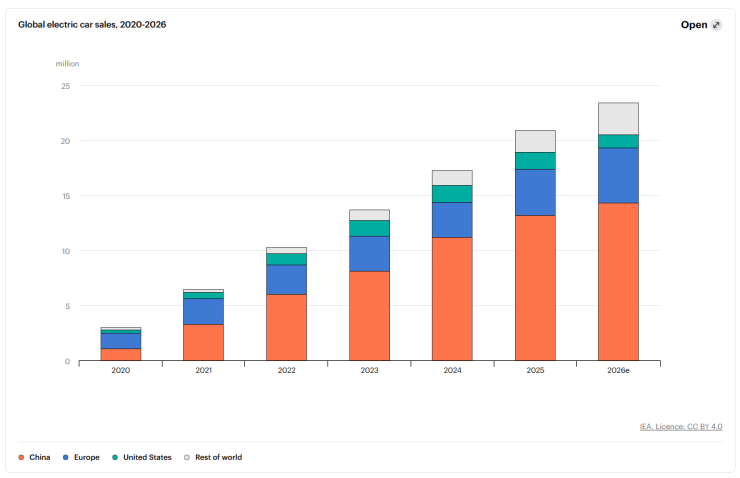The height and width of the screenshot is (478, 740).
Task: Click the 2020 x-axis label
Action: tap(121, 370)
